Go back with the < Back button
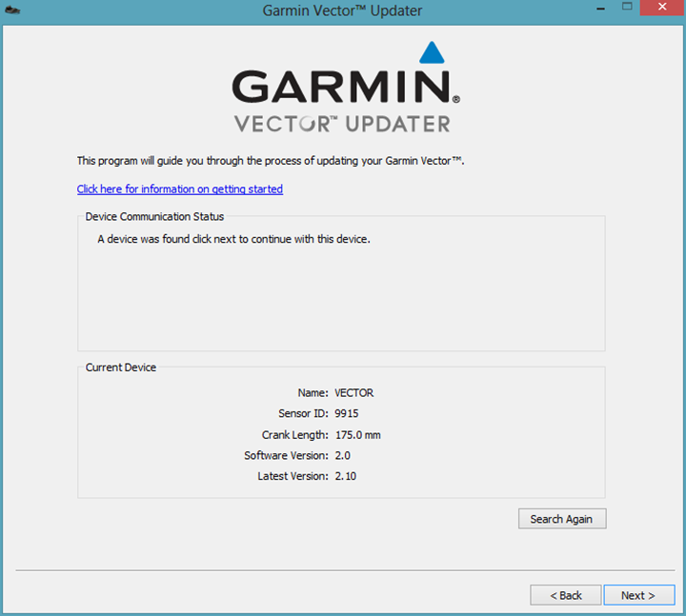The height and width of the screenshot is (616, 686). [x=566, y=595]
